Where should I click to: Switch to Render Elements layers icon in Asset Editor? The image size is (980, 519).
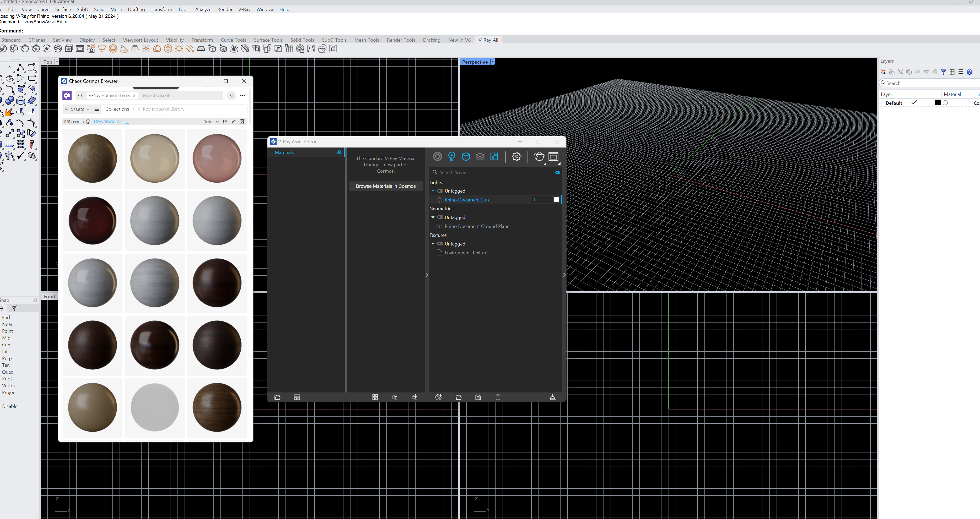[x=480, y=157]
